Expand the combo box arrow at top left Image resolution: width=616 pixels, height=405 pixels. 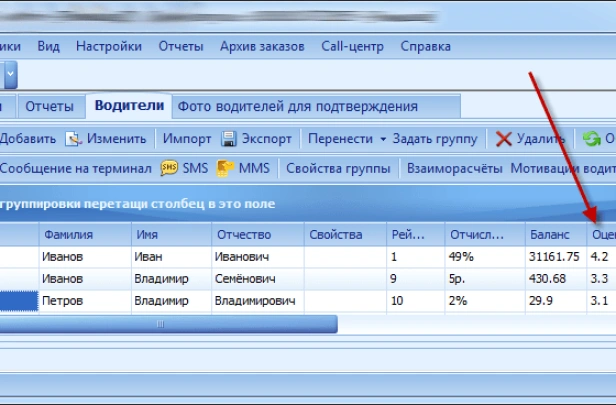[9, 74]
